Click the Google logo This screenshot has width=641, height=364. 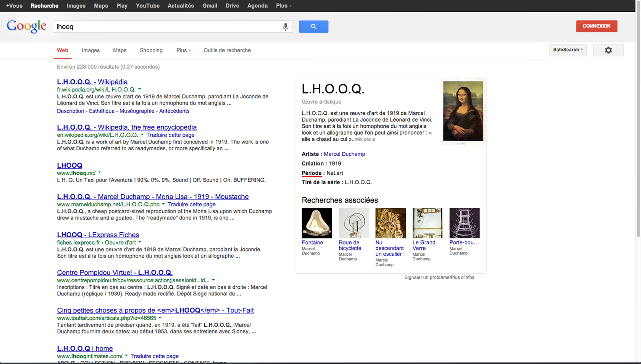pos(26,26)
